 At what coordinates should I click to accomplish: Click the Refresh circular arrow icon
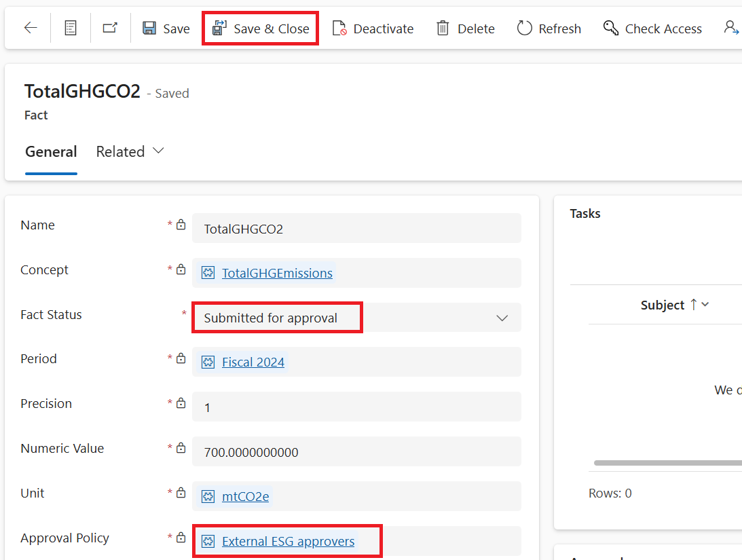524,28
